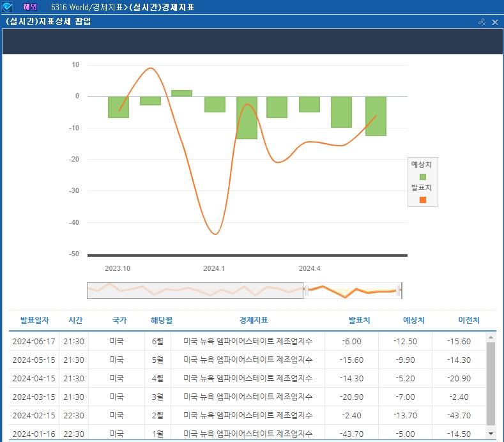
Task: Select the 2024-05-15 date cell
Action: coord(34,360)
